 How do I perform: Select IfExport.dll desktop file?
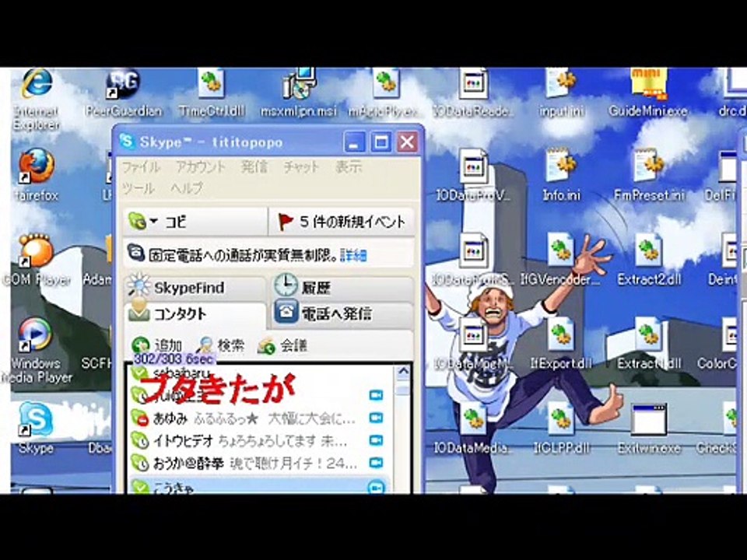pyautogui.click(x=562, y=334)
